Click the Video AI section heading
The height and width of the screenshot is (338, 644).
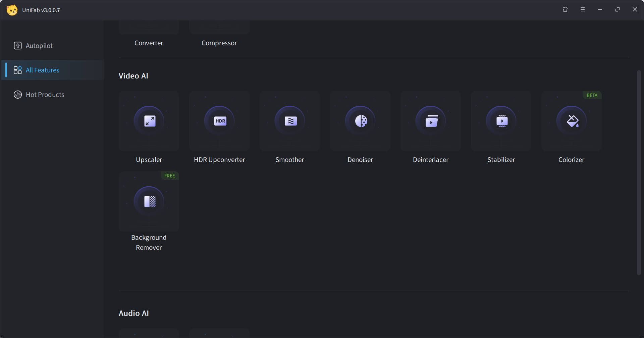133,76
